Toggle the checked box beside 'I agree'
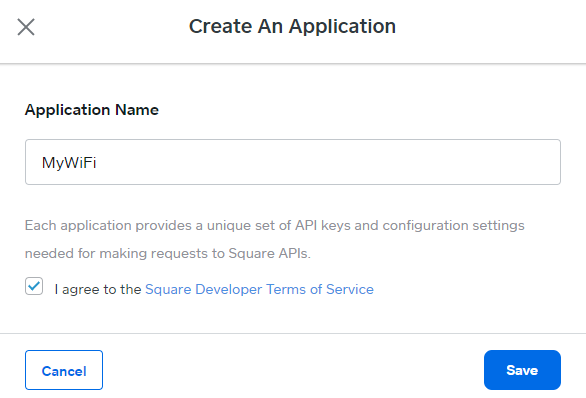This screenshot has width=586, height=398. 34,286
